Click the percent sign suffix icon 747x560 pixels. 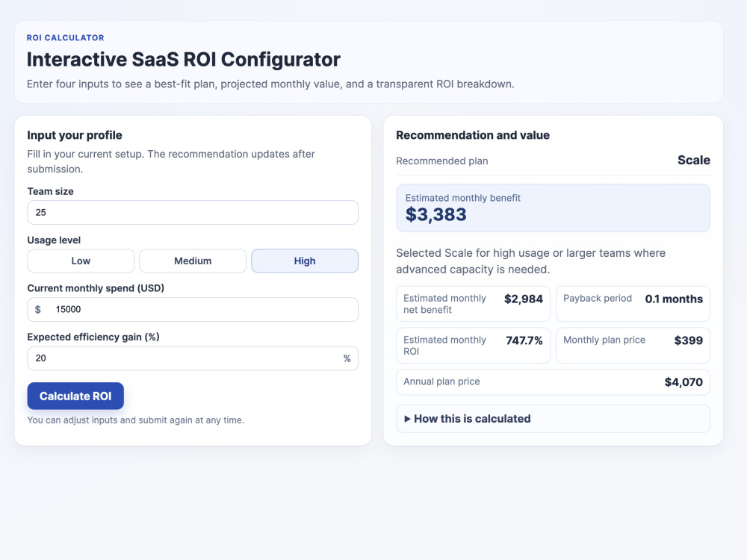[347, 358]
